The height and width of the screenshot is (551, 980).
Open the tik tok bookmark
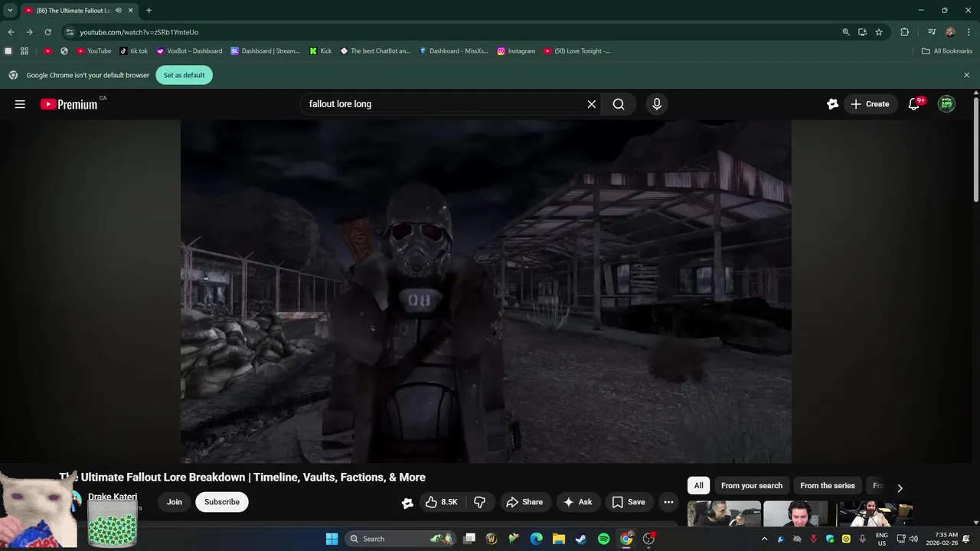click(x=134, y=51)
